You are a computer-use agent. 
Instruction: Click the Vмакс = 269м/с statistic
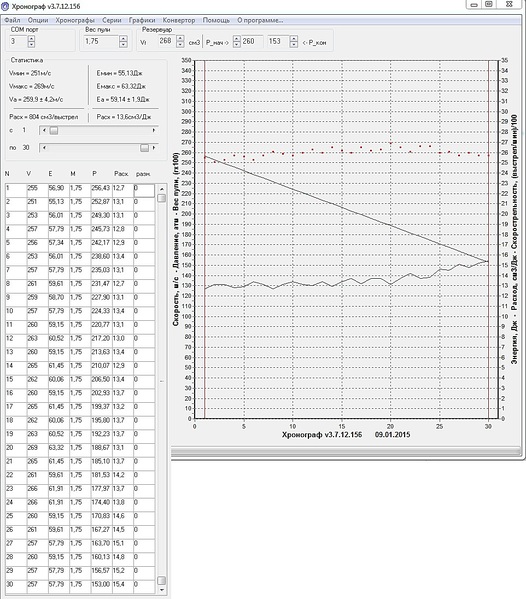(32, 86)
